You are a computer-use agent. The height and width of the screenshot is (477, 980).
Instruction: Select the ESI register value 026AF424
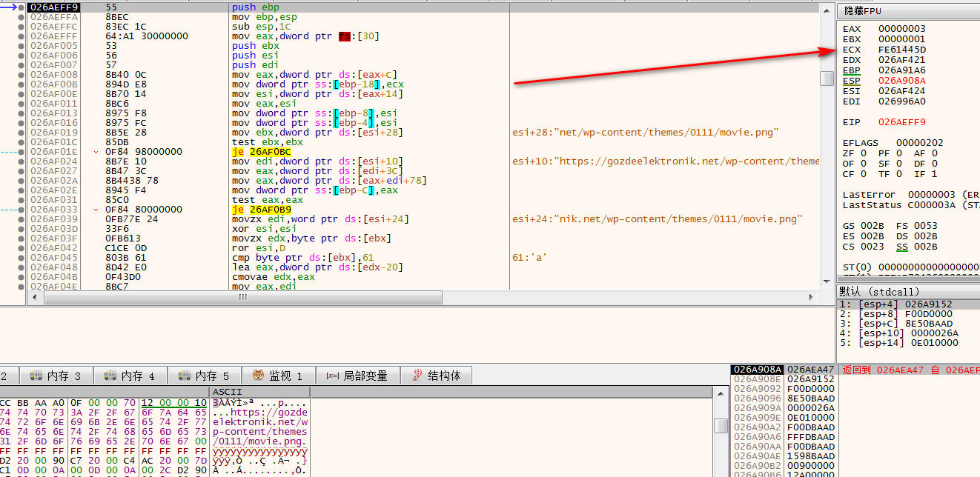pos(902,91)
